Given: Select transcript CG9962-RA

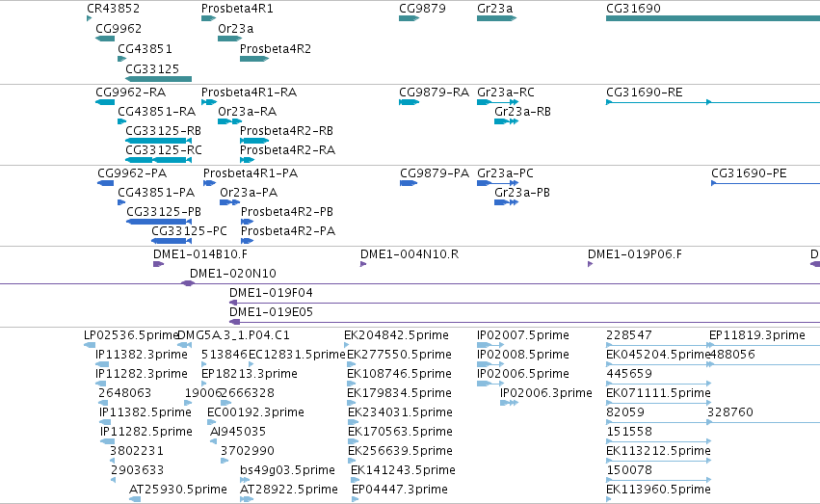Looking at the screenshot, I should coord(105,102).
